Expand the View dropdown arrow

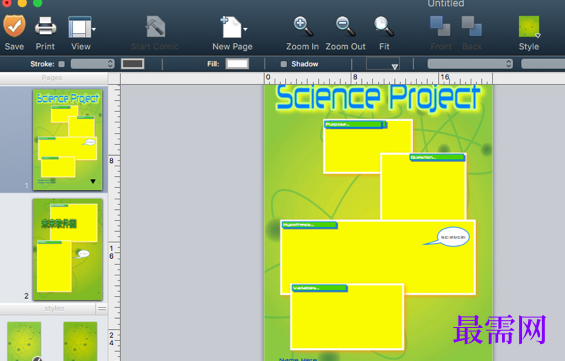pyautogui.click(x=94, y=29)
